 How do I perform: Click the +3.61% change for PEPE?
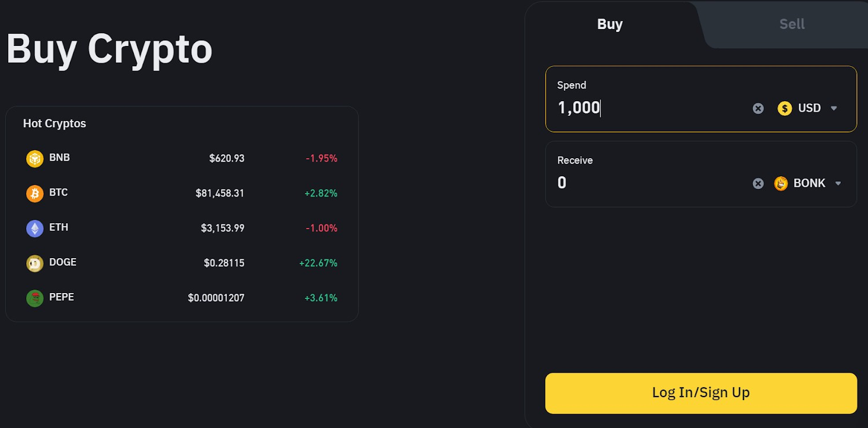pos(321,298)
